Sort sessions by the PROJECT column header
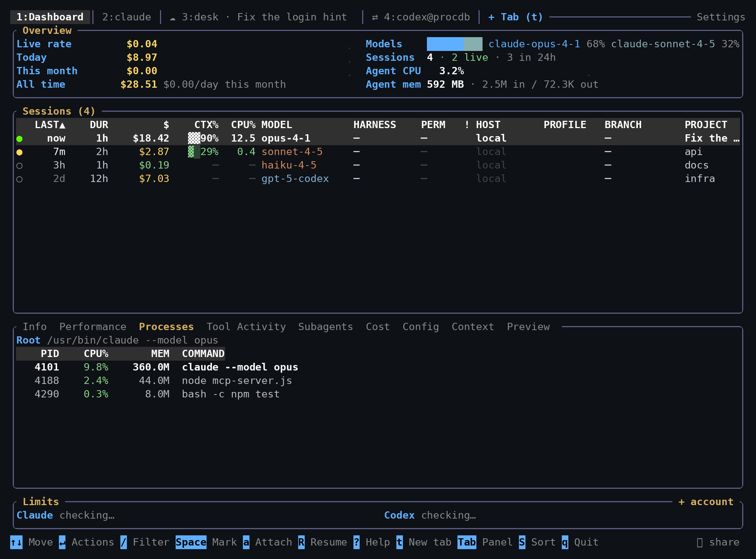This screenshot has height=559, width=756. pos(706,125)
